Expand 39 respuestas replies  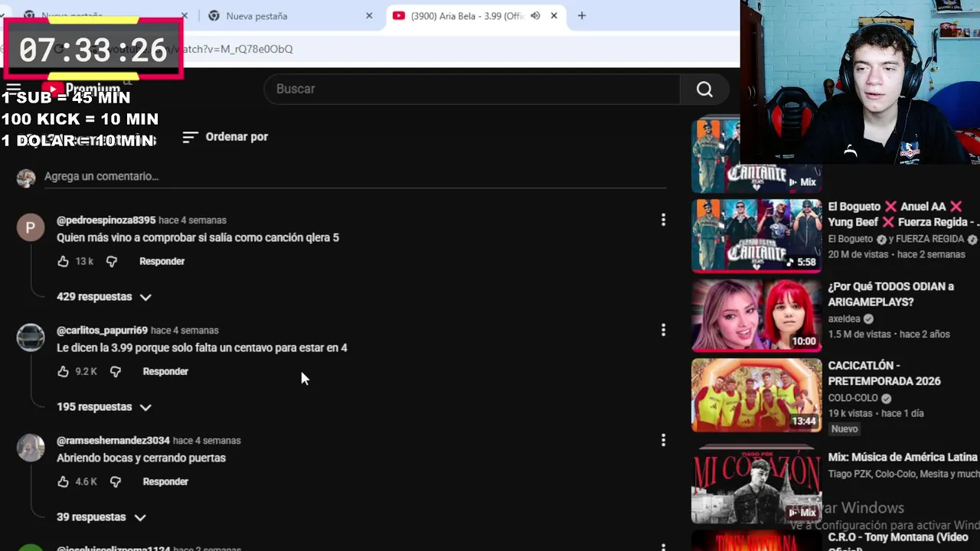point(101,517)
